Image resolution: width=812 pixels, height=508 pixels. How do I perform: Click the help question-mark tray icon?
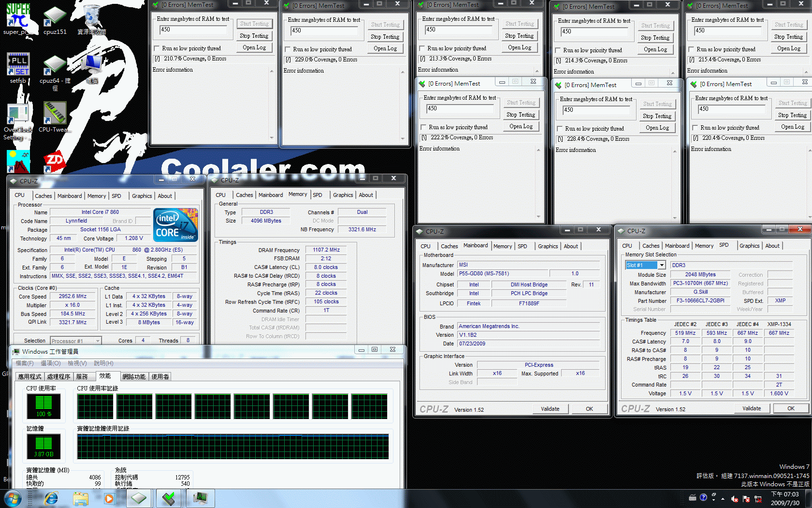point(703,497)
